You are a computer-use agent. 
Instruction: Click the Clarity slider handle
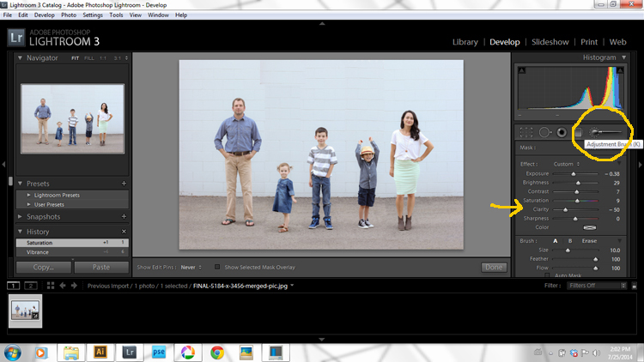565,209
